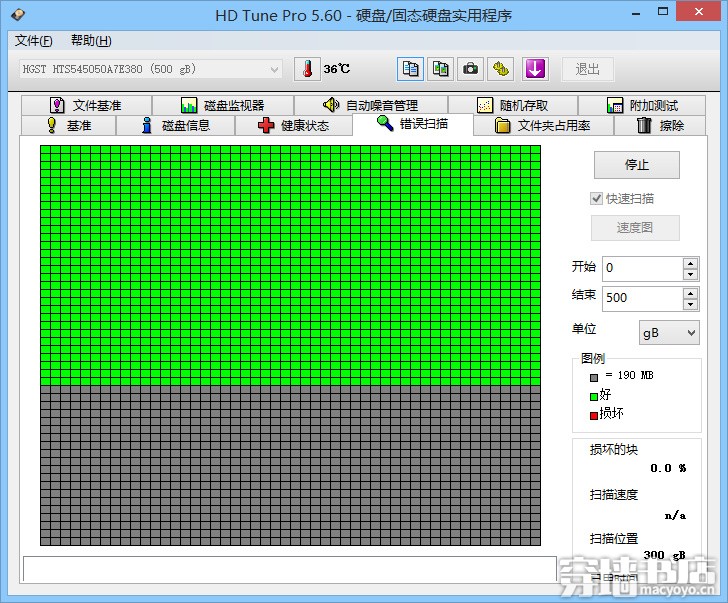Image resolution: width=728 pixels, height=603 pixels.
Task: Open the 文件(F) menu
Action: [34, 41]
